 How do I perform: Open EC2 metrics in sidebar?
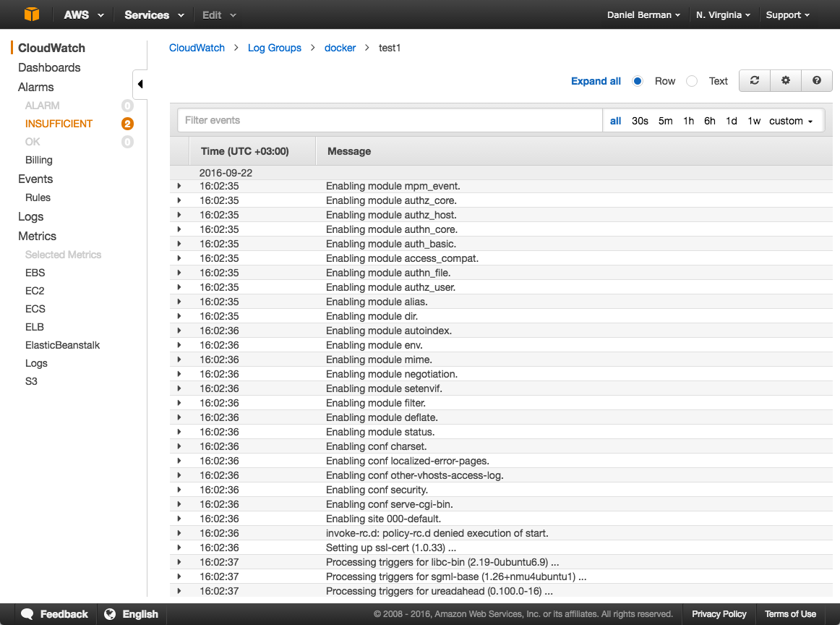(x=35, y=291)
